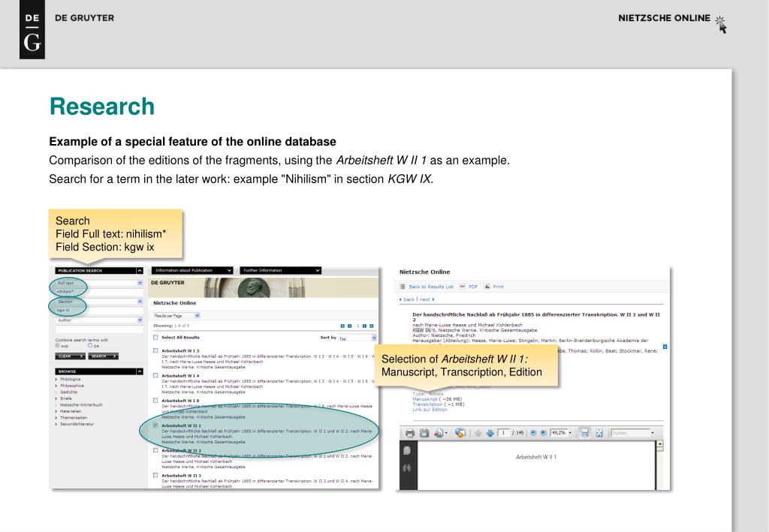
Task: Tick the Arbeitsheft W I 3 checkbox
Action: coord(155,350)
